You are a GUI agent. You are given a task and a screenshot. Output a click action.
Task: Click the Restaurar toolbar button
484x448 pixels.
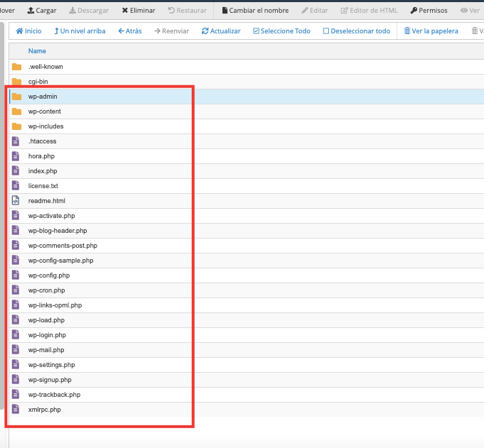[188, 11]
